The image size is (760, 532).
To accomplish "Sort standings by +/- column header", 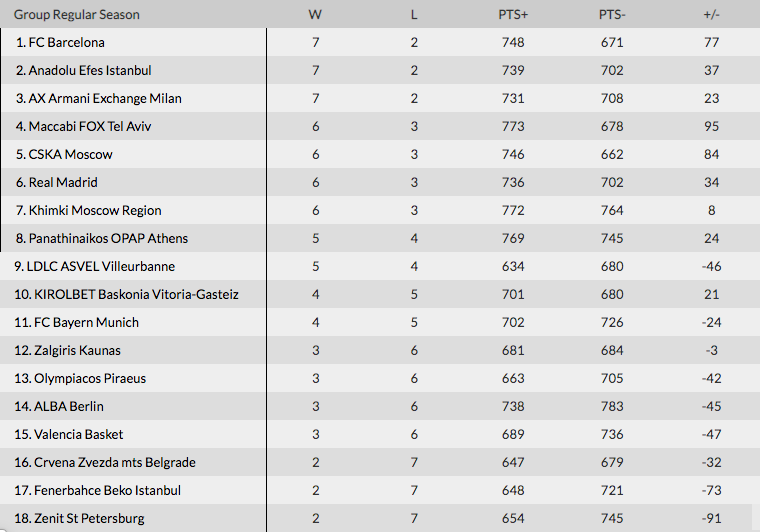I will point(711,15).
